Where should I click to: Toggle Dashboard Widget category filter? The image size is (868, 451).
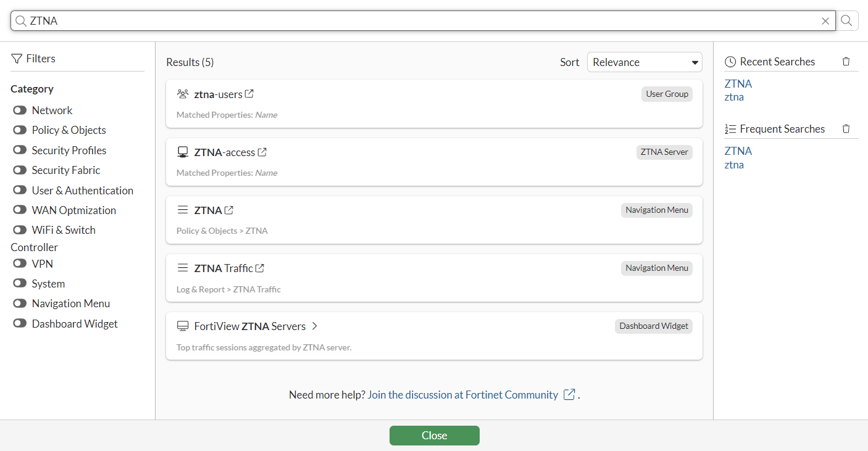click(x=20, y=324)
